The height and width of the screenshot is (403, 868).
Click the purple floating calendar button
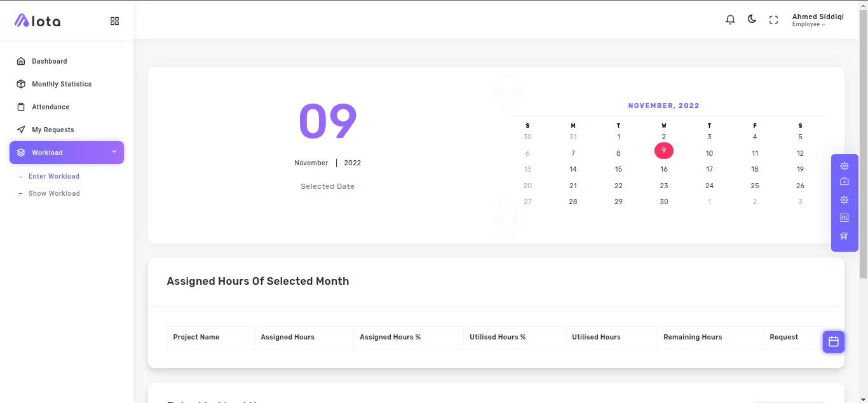pos(834,342)
